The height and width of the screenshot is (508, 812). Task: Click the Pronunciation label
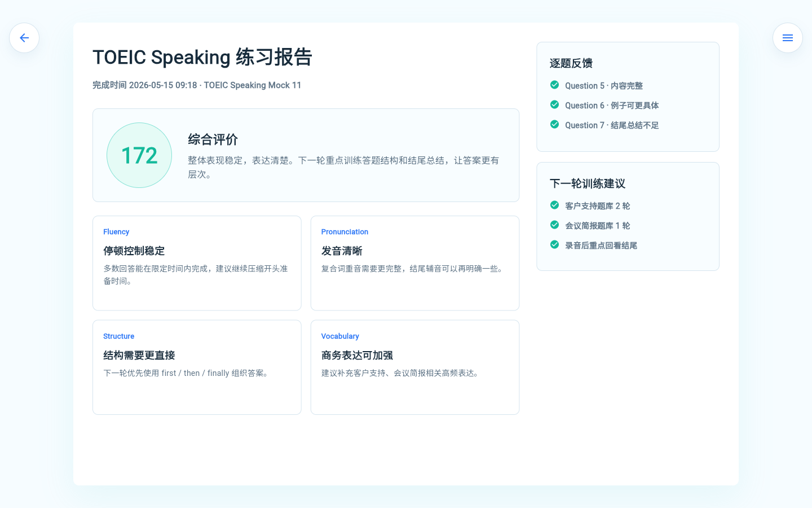click(x=345, y=232)
